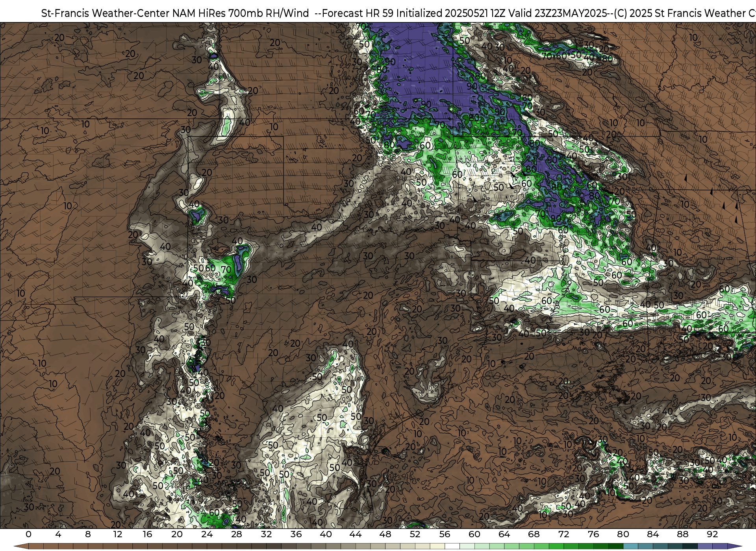Select the colorbar tick label 28

click(237, 534)
